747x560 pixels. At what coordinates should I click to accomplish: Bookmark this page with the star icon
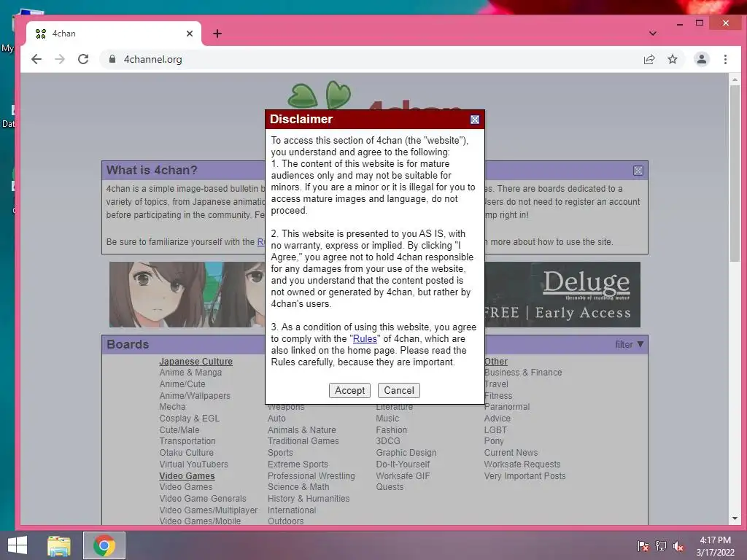point(672,59)
